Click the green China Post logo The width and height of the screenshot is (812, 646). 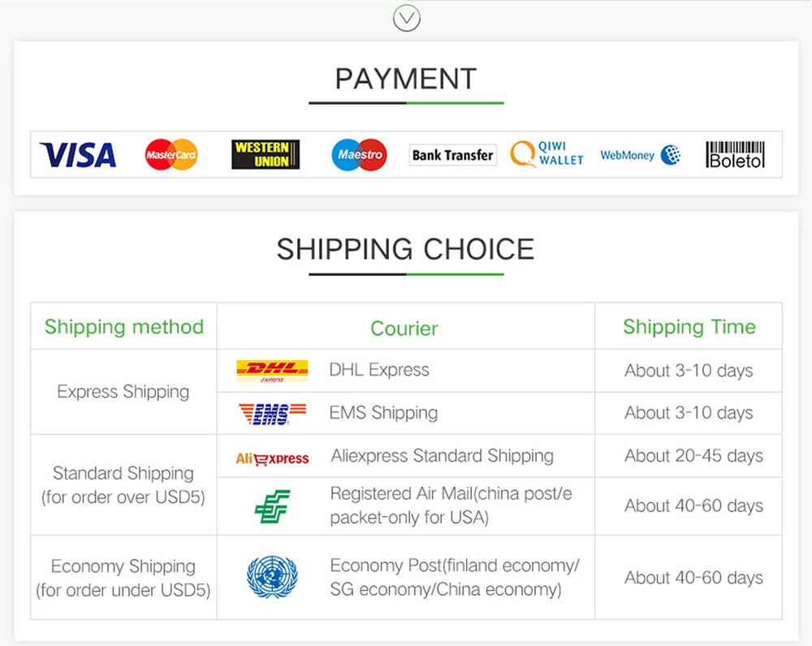coord(272,506)
